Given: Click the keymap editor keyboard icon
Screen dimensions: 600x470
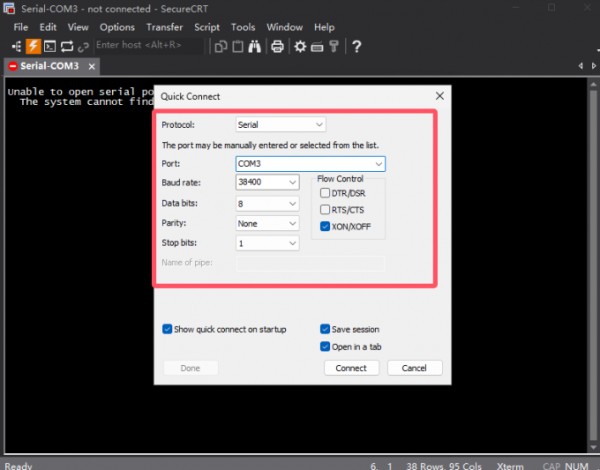Looking at the screenshot, I should [317, 47].
